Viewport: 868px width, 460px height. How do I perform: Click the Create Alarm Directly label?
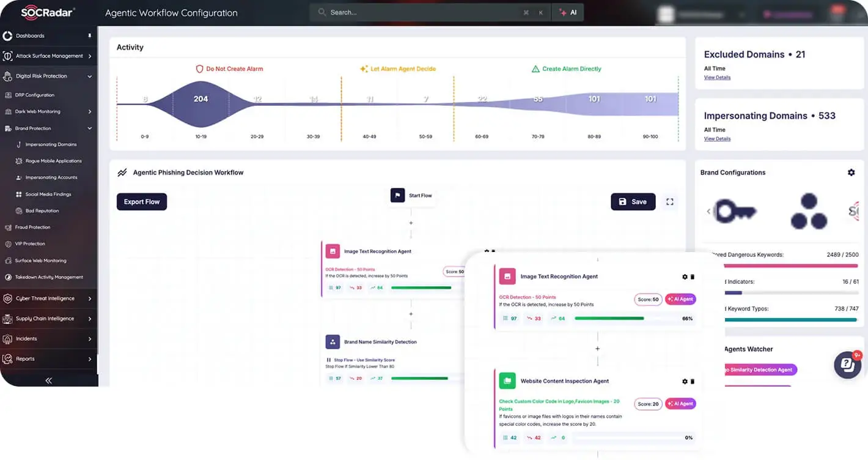567,69
